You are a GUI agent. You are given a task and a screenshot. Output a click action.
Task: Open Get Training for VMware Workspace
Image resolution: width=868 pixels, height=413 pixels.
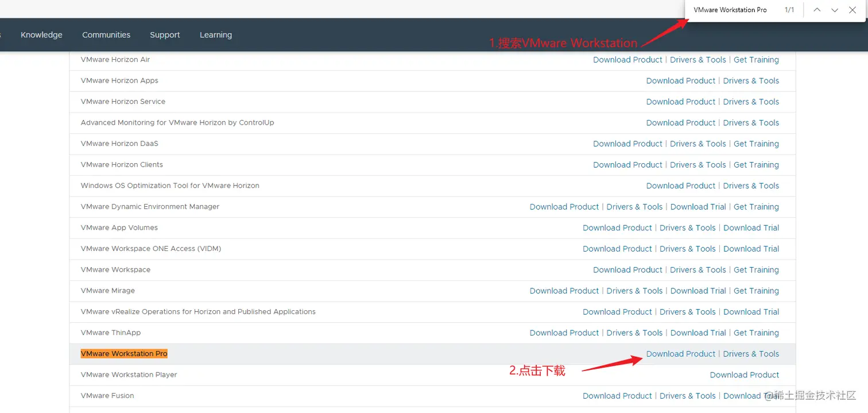(756, 270)
